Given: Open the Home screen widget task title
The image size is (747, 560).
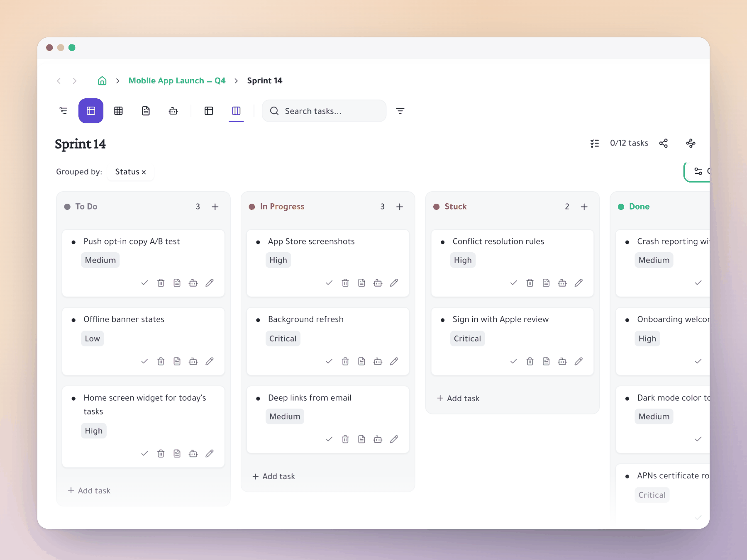Looking at the screenshot, I should (x=145, y=404).
